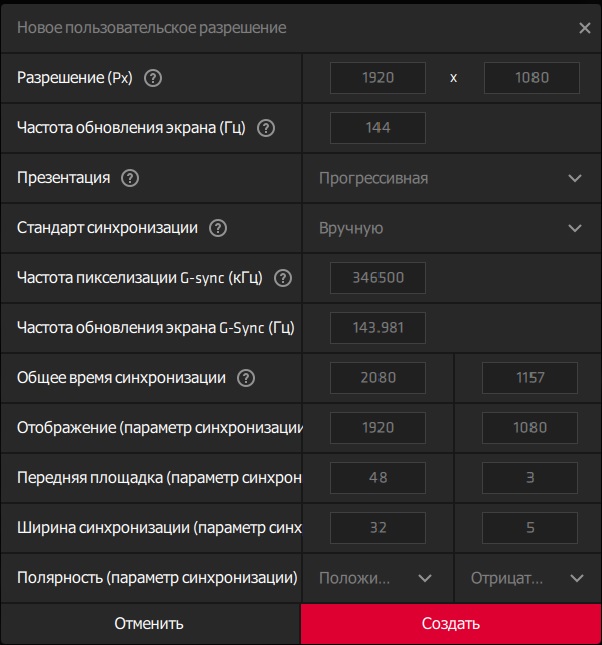Expand the Презентация dropdown showing Прогрессивная
The image size is (602, 645).
click(x=450, y=178)
